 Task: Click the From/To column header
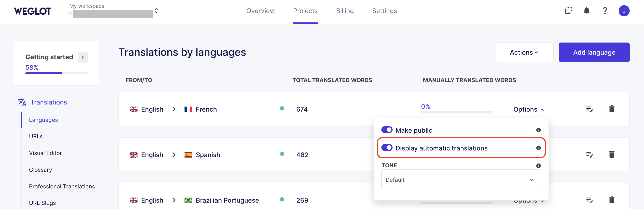point(138,80)
